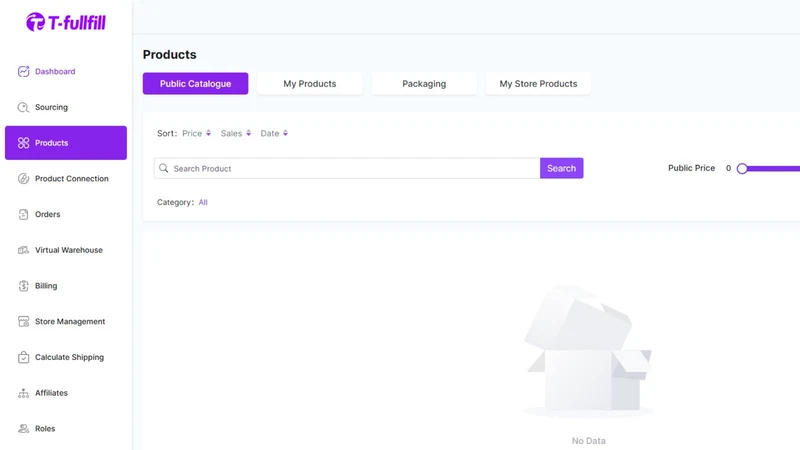Sort products by Price

[196, 133]
